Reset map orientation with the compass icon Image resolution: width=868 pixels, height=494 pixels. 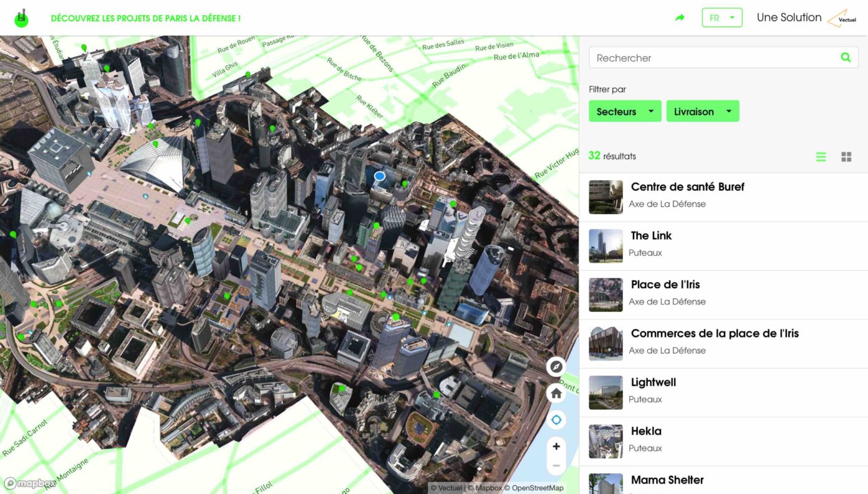point(556,367)
